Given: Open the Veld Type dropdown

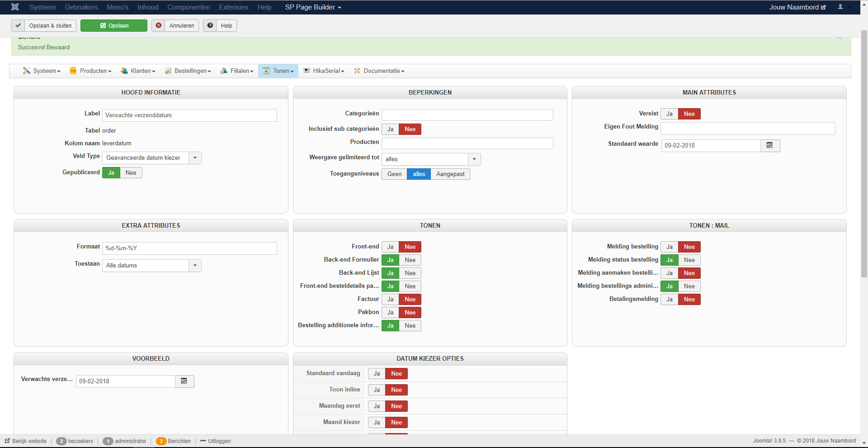Looking at the screenshot, I should (152, 157).
